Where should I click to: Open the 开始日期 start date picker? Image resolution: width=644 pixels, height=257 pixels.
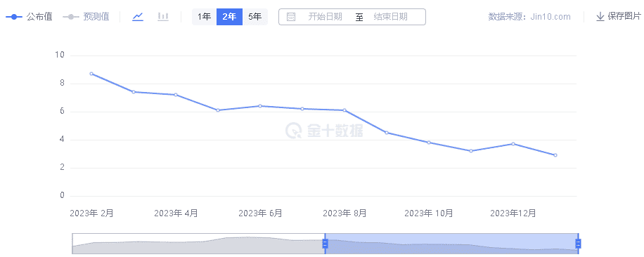(325, 17)
